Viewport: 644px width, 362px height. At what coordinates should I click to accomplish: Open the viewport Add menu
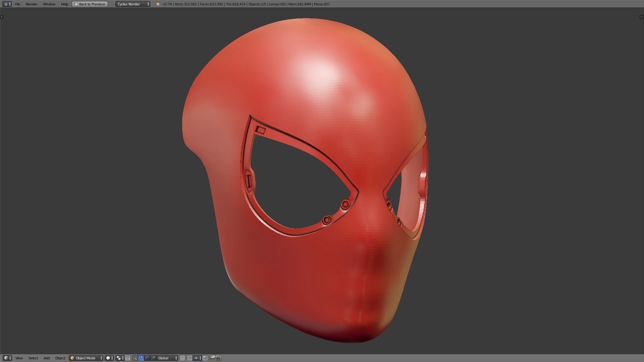(x=47, y=358)
